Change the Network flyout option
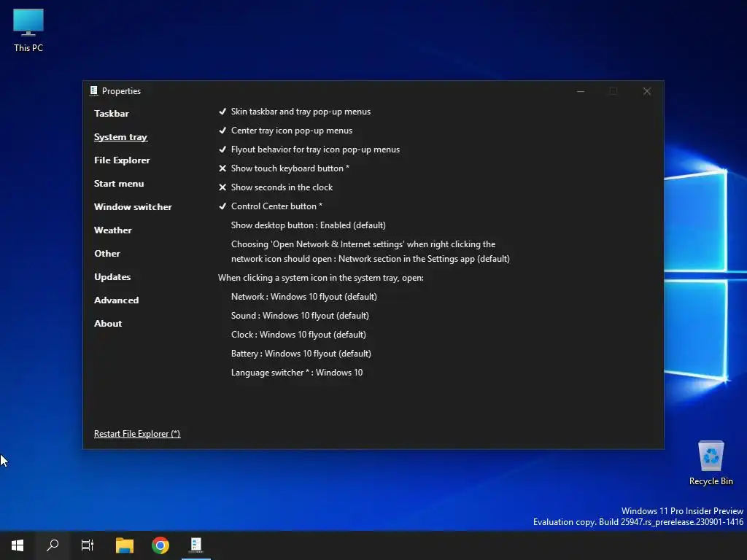This screenshot has height=560, width=747. coord(304,297)
